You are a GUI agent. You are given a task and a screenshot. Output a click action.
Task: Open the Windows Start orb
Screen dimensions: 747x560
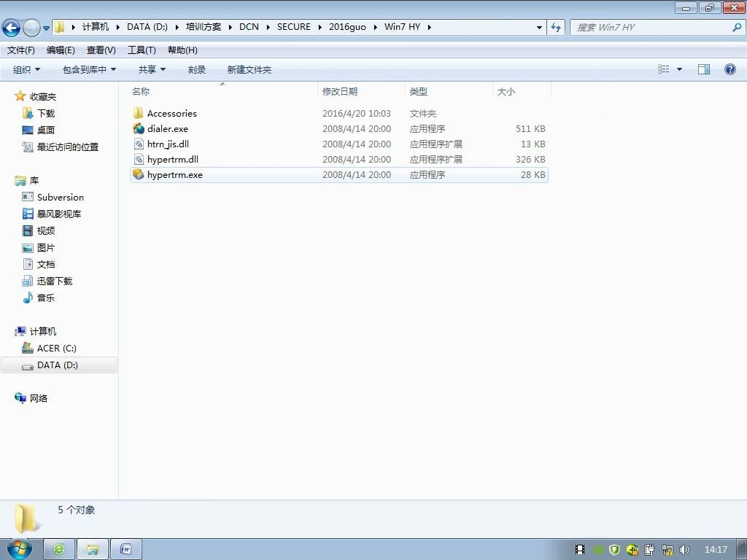[19, 548]
